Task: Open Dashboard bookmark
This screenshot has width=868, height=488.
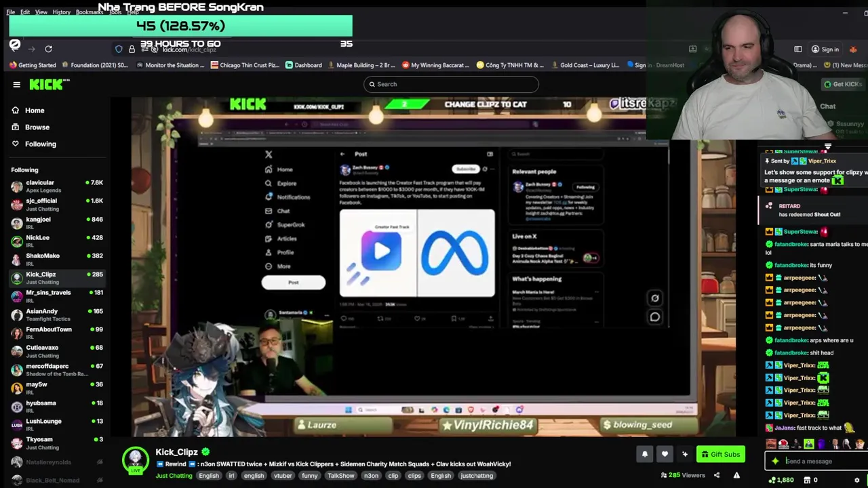Action: click(303, 65)
